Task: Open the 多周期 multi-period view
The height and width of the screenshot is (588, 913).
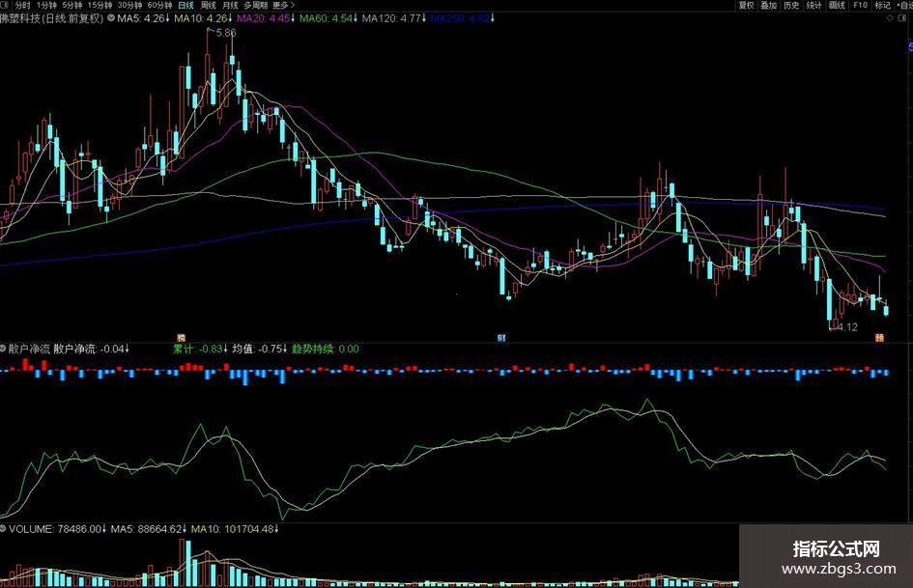Action: (256, 5)
